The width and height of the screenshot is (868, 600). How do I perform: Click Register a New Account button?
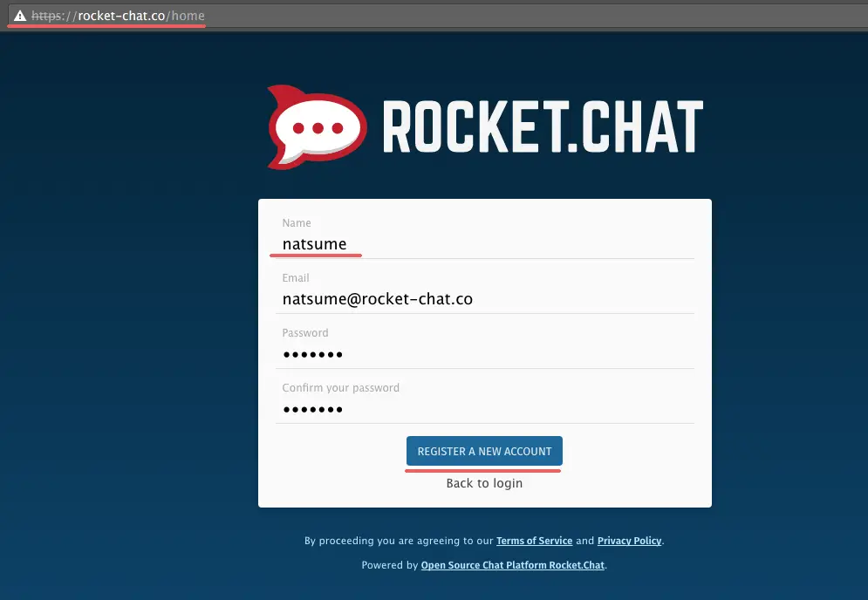pyautogui.click(x=484, y=451)
